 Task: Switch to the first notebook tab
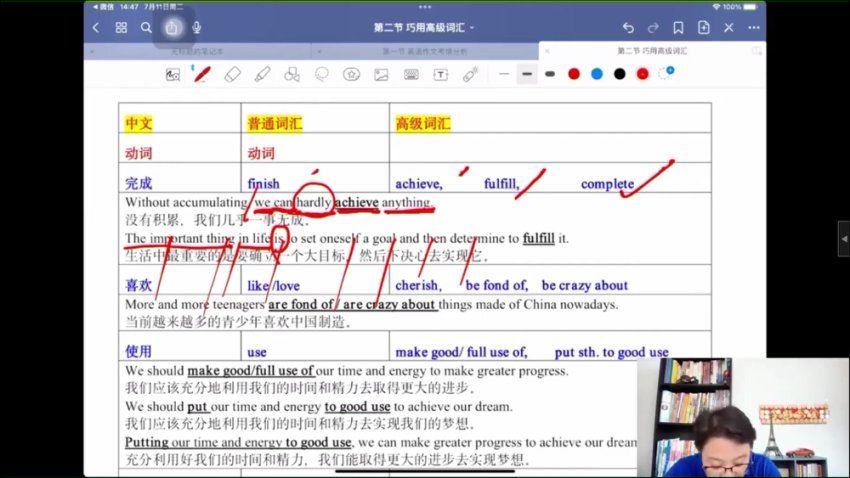click(197, 51)
